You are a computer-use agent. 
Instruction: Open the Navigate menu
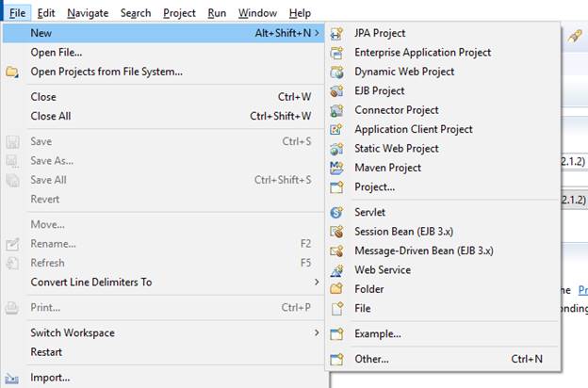click(87, 13)
